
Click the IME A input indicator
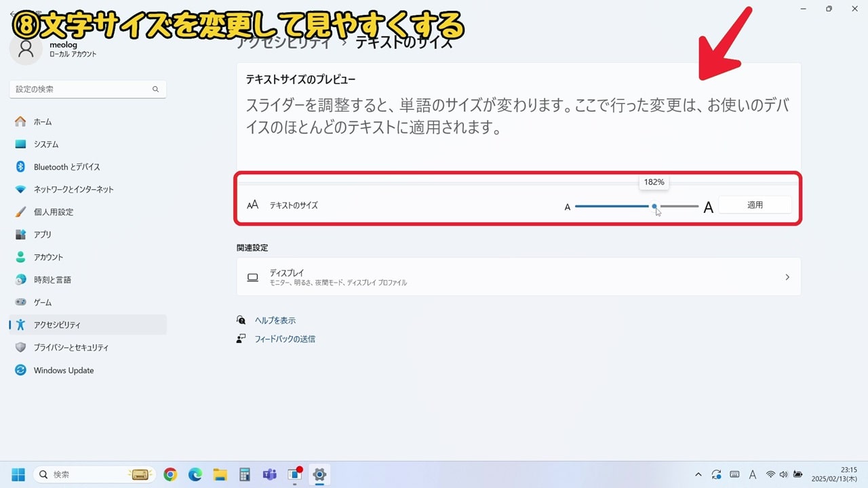point(753,474)
